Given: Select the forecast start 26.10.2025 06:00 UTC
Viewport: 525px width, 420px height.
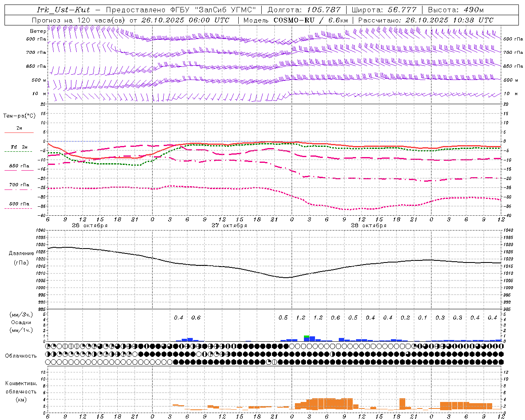Looking at the screenshot, I should pos(185,20).
